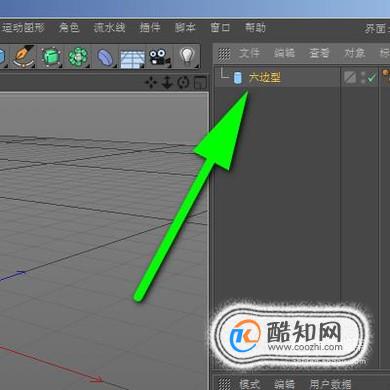The width and height of the screenshot is (390, 390).
Task: Add a Floor environment object icon
Action: [132, 59]
